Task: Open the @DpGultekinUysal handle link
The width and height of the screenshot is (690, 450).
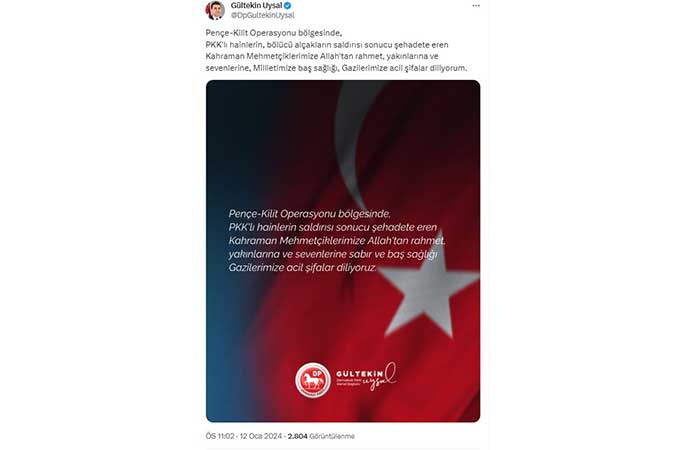Action: [262, 15]
